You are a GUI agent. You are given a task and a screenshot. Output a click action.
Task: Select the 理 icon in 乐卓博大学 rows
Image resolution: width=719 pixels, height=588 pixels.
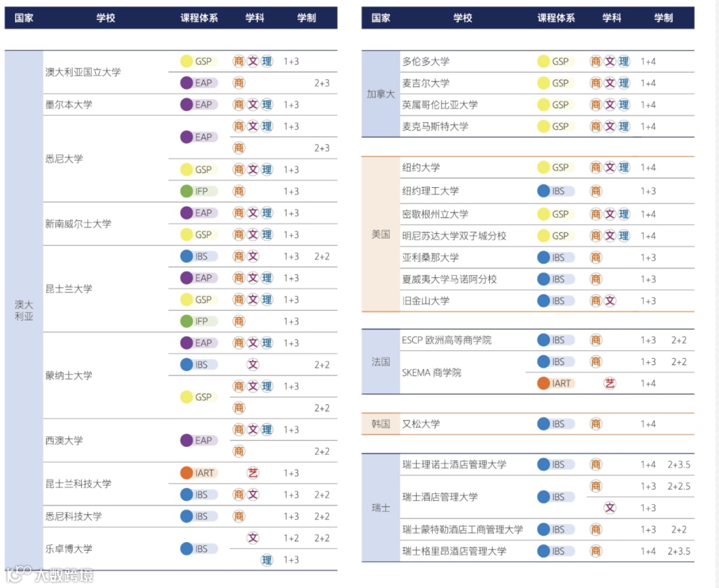[x=267, y=559]
